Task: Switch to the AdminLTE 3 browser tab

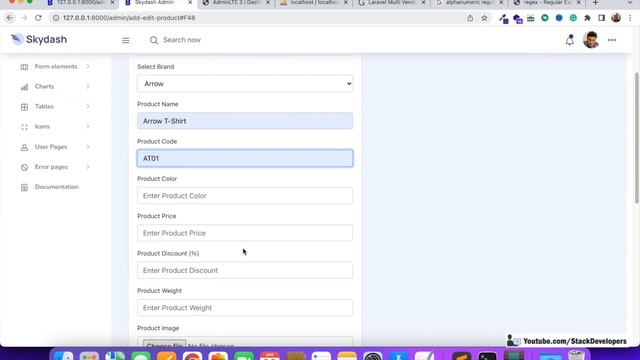Action: tap(236, 3)
